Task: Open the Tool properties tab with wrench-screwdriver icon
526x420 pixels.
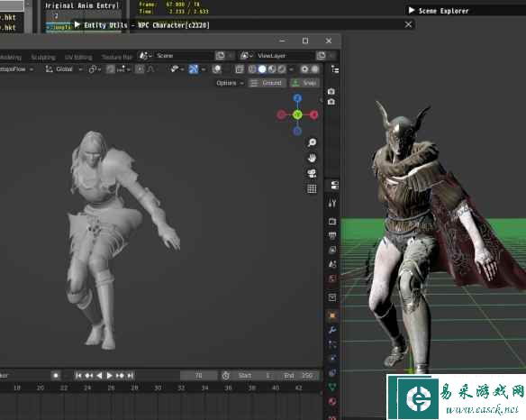Action: point(332,203)
